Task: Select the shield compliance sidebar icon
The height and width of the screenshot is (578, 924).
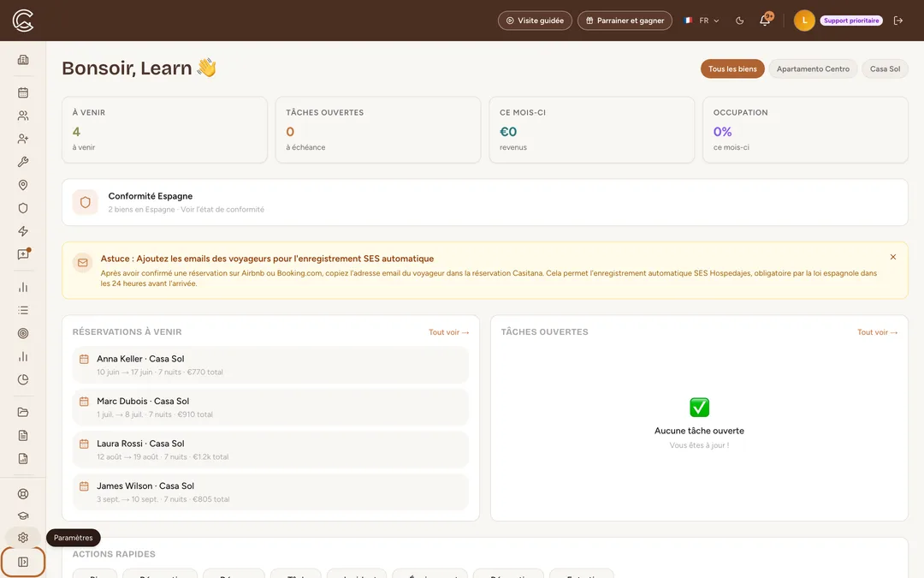Action: tap(23, 208)
